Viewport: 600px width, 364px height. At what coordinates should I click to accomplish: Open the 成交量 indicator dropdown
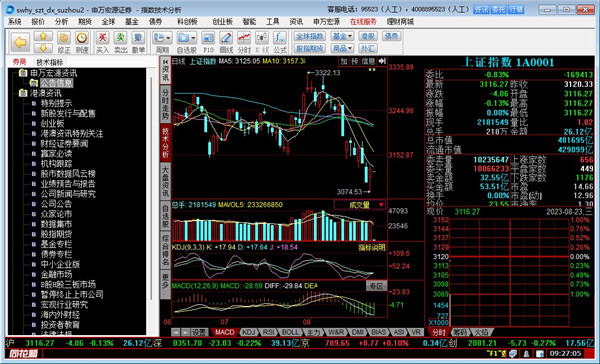tap(360, 205)
